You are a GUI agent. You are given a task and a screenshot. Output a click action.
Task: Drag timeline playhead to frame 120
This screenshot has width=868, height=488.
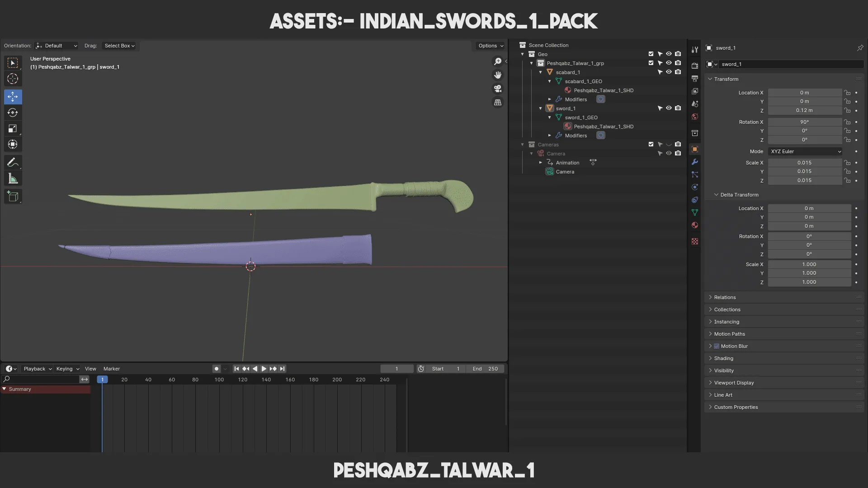click(x=242, y=380)
